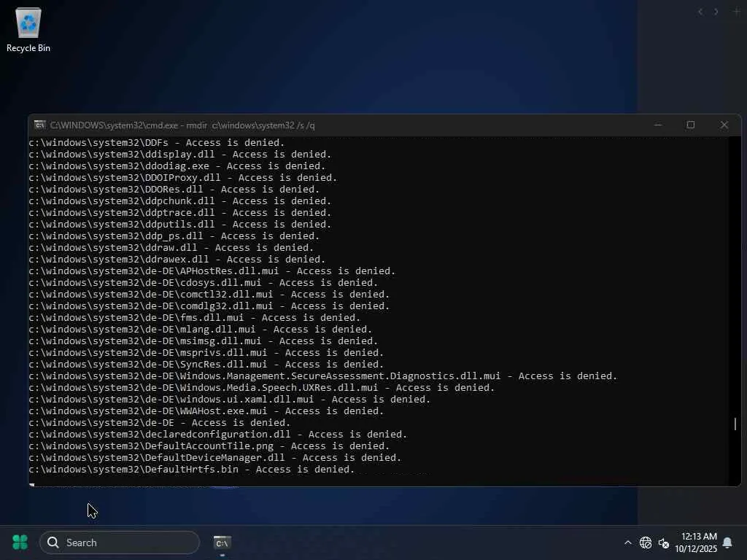Select the Command Prompt taskbar icon
The image size is (747, 560).
[x=222, y=542]
